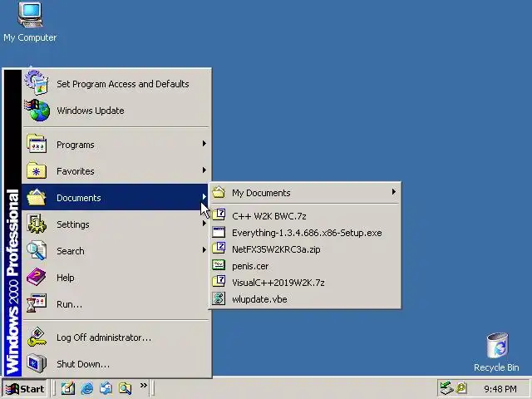Image resolution: width=532 pixels, height=399 pixels.
Task: Launch Internet Explorer from quick launch
Action: 86,388
